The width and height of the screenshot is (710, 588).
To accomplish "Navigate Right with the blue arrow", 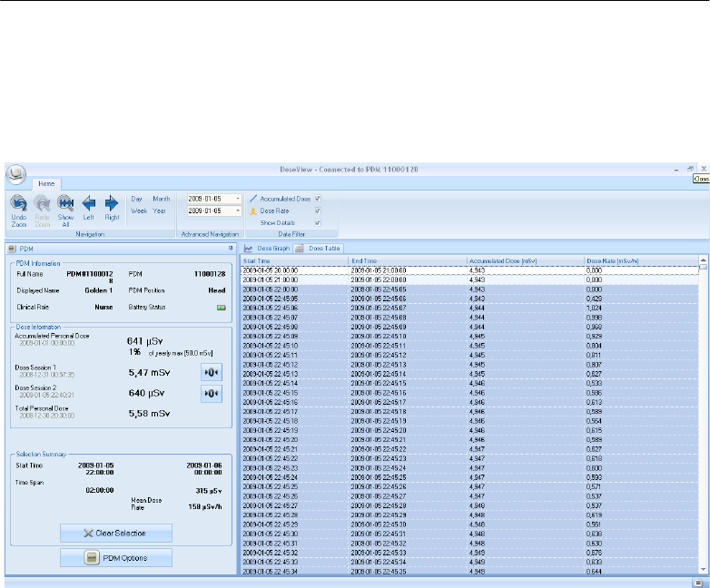I will pos(112,204).
